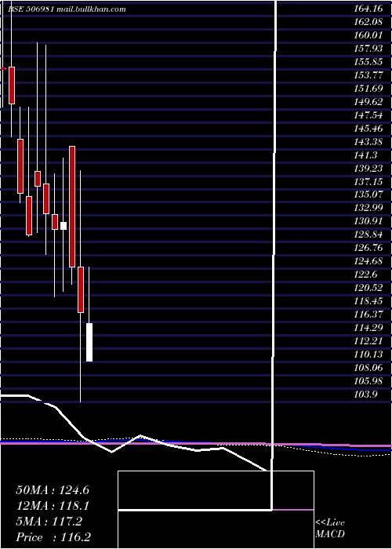Select the 153.77 price axis label
Viewport: 392px width, 549px height.
pos(368,75)
